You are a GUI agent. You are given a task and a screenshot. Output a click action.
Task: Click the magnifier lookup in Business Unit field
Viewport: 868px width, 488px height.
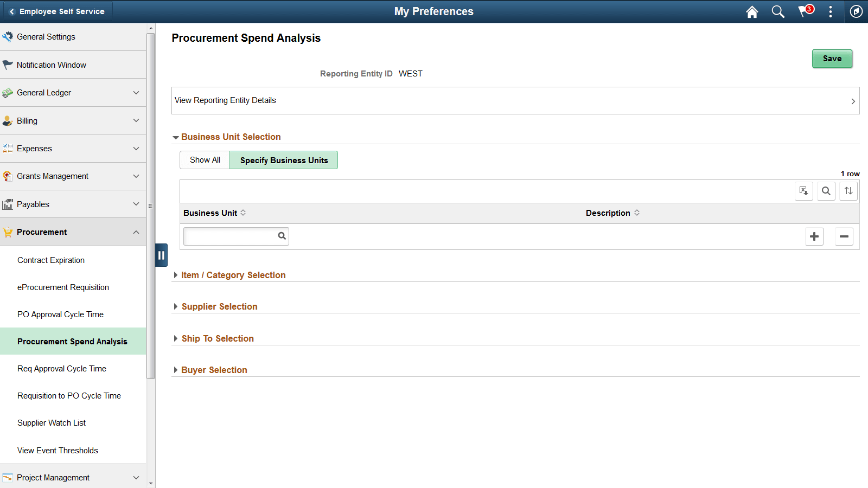[282, 236]
